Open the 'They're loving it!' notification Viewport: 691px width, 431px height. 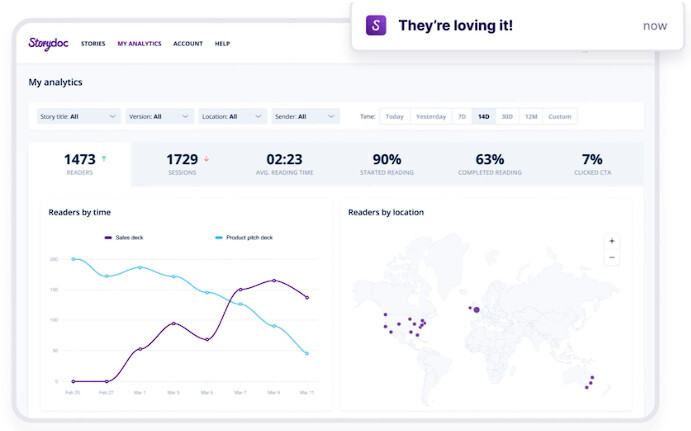(x=517, y=26)
